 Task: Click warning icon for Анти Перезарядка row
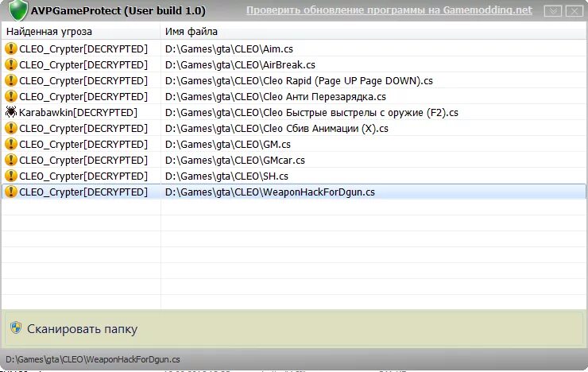pyautogui.click(x=11, y=96)
